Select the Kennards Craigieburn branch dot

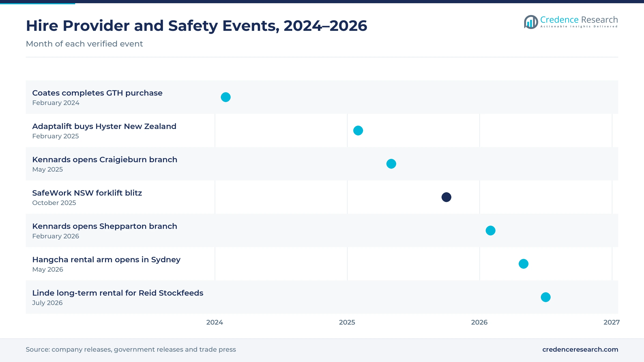(x=391, y=164)
